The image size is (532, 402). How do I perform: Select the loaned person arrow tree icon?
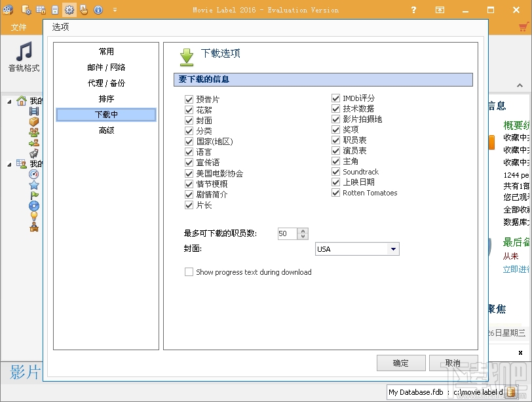34,142
